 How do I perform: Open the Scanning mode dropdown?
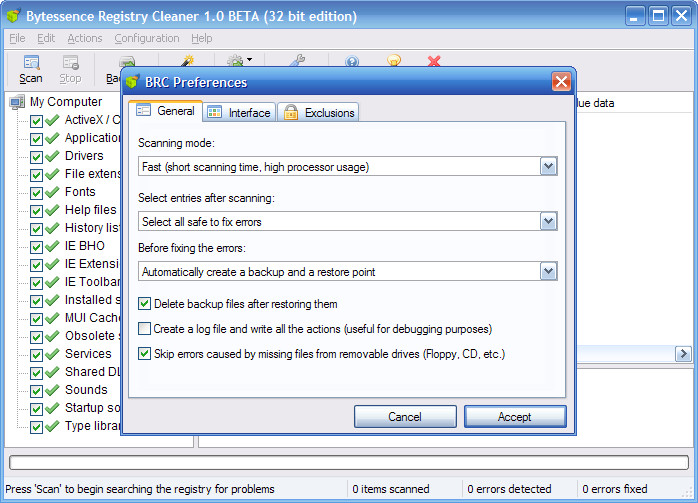[x=548, y=167]
